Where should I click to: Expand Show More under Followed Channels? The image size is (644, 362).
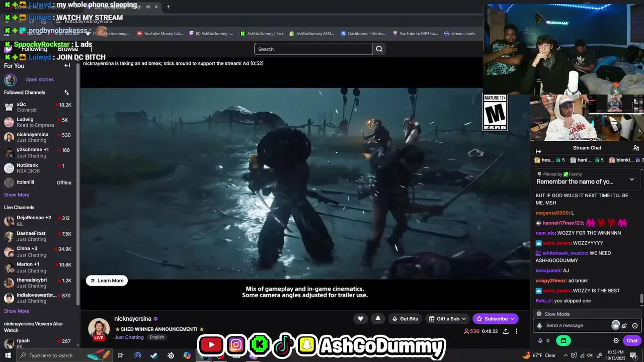click(17, 195)
